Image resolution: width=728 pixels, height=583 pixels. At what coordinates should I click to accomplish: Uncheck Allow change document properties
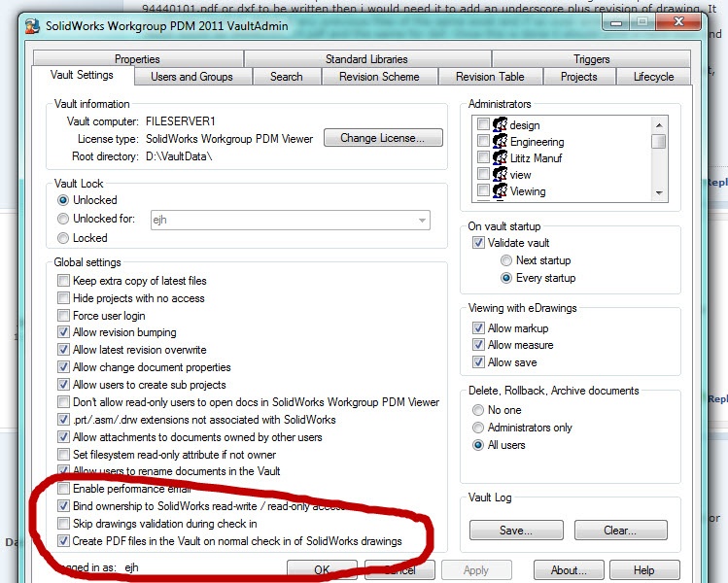pos(63,366)
